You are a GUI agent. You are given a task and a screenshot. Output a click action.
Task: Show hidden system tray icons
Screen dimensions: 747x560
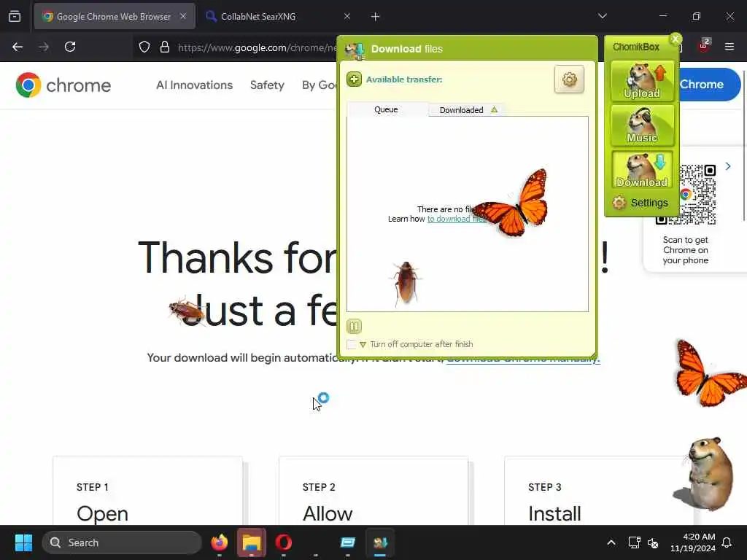click(611, 542)
